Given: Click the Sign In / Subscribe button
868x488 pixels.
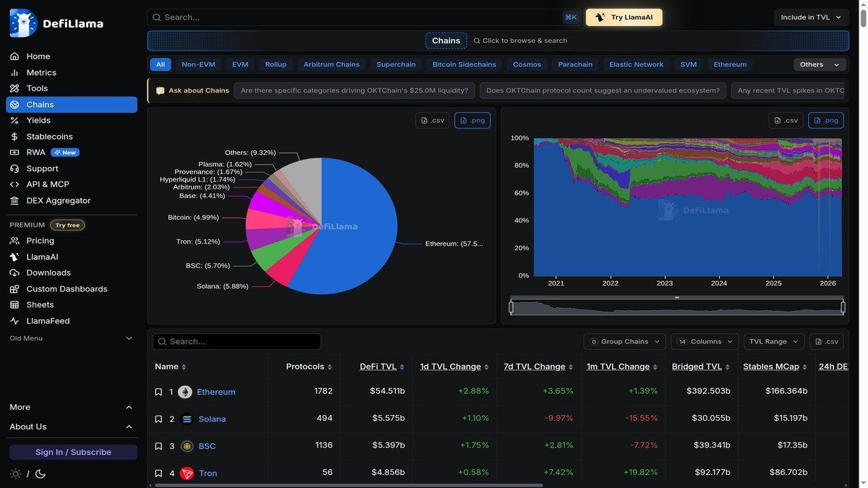Looking at the screenshot, I should click(74, 450).
